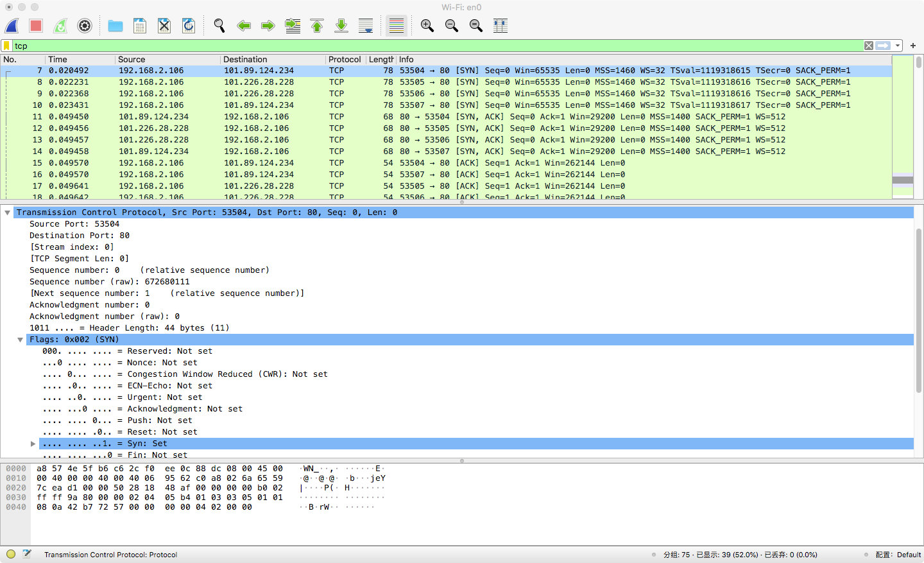Go forward in packet history
The height and width of the screenshot is (563, 924).
(268, 26)
